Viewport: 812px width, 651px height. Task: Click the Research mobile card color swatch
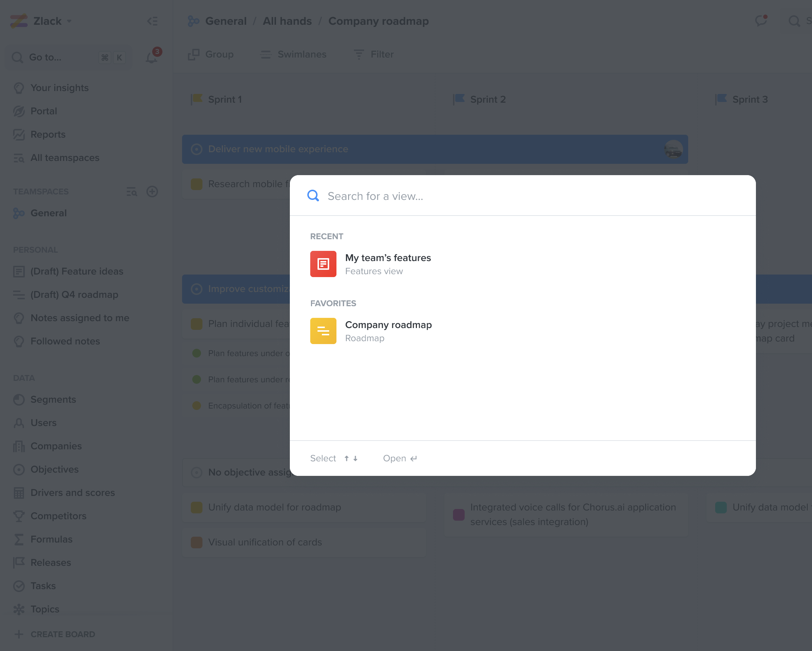pos(197,184)
